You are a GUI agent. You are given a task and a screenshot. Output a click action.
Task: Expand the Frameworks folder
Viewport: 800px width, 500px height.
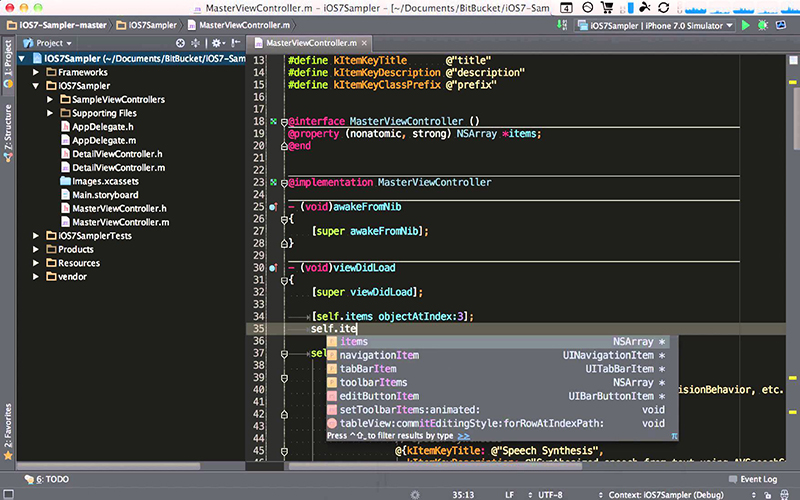pyautogui.click(x=36, y=72)
